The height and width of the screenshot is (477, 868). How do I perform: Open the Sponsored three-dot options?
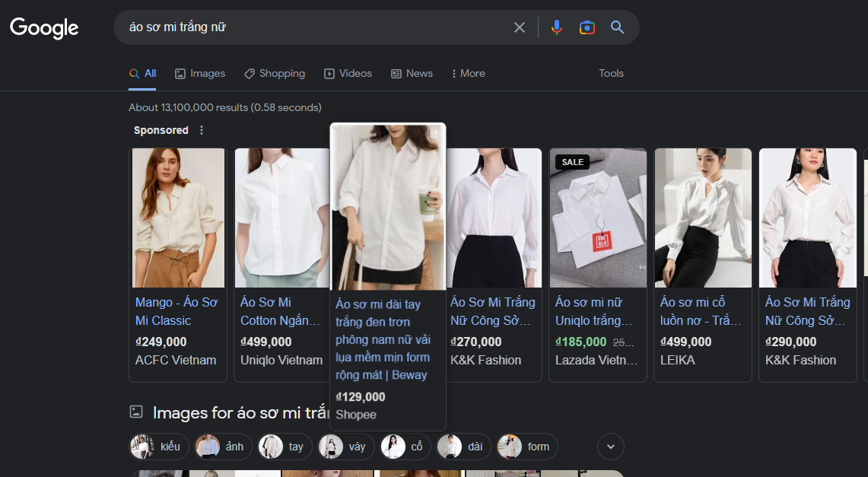point(202,130)
